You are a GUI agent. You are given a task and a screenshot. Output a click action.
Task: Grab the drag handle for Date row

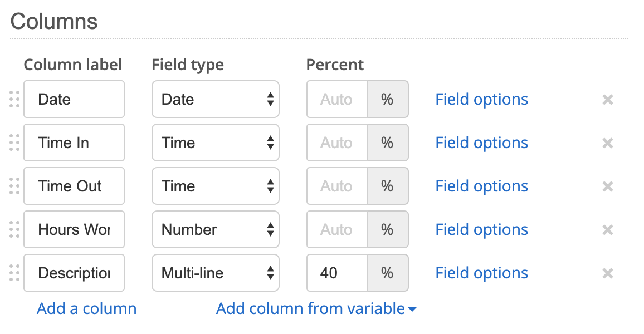pyautogui.click(x=15, y=100)
